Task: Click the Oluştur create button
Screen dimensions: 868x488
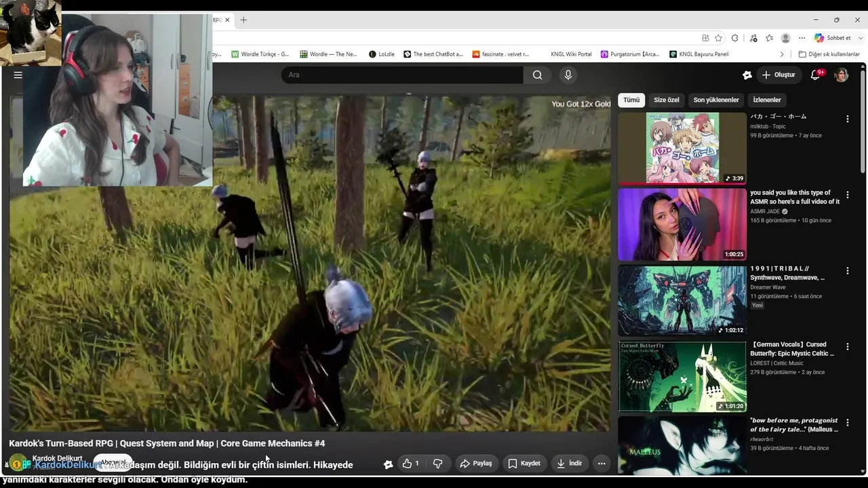Action: [x=778, y=75]
